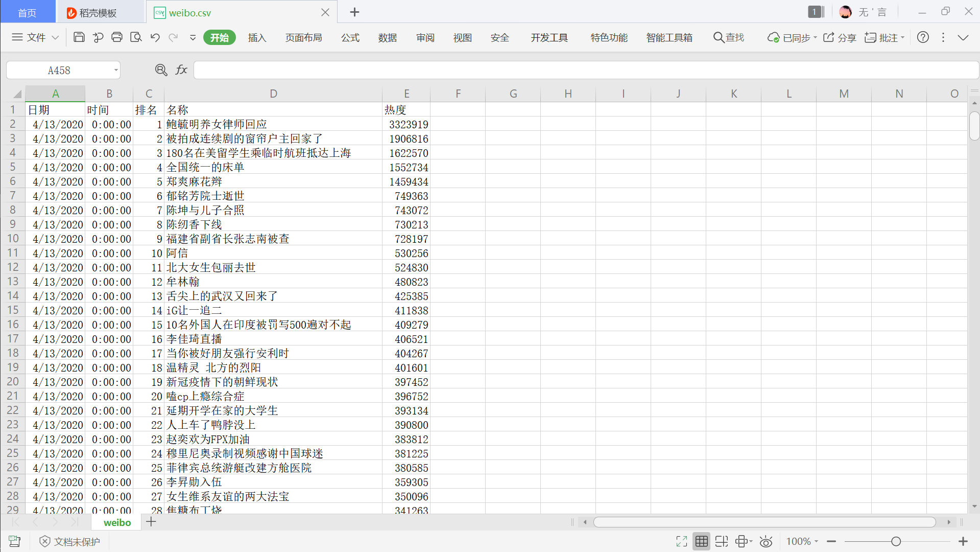
Task: Click the 分享 share button
Action: point(840,37)
